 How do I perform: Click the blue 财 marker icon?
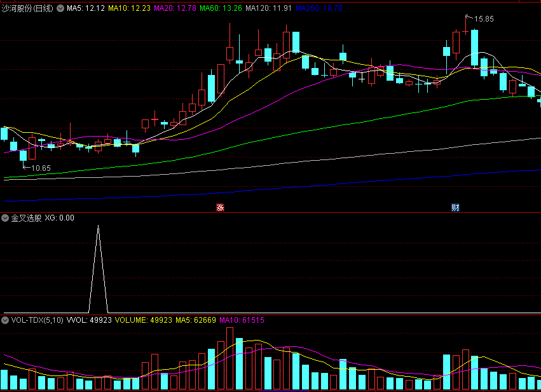pyautogui.click(x=455, y=207)
